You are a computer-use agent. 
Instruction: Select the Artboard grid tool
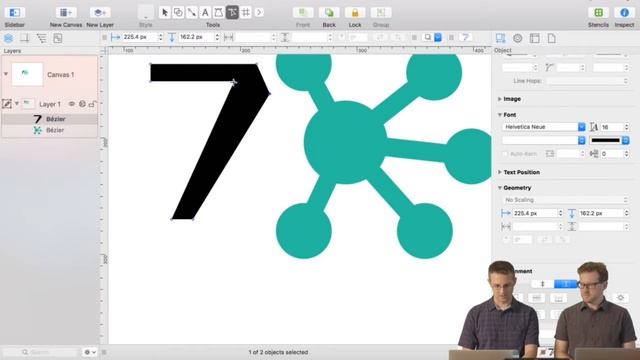pyautogui.click(x=246, y=13)
